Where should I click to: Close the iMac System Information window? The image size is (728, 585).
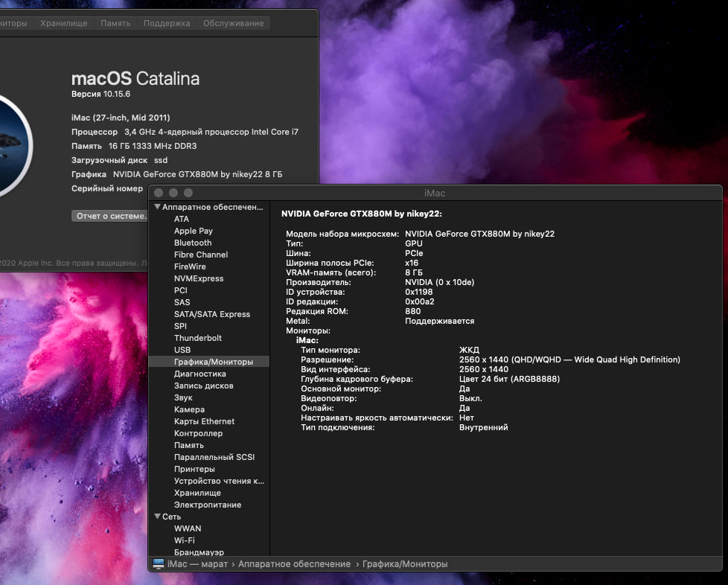click(x=159, y=193)
